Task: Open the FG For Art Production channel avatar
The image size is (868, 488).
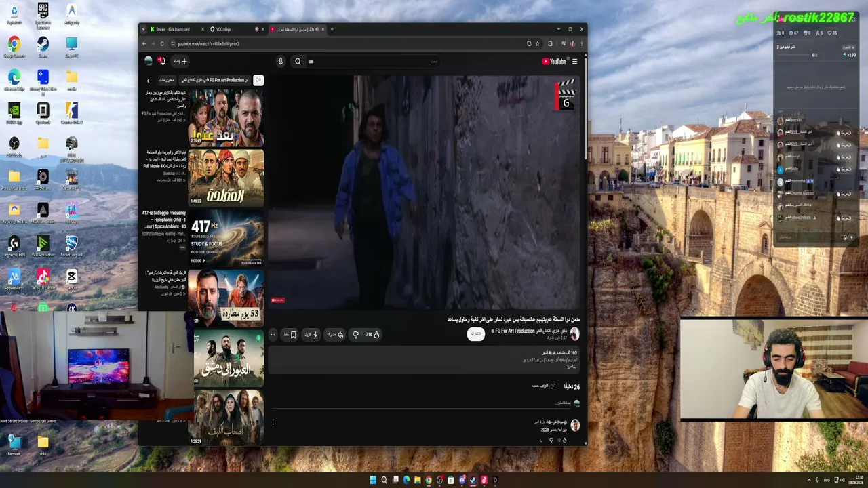Action: 574,333
